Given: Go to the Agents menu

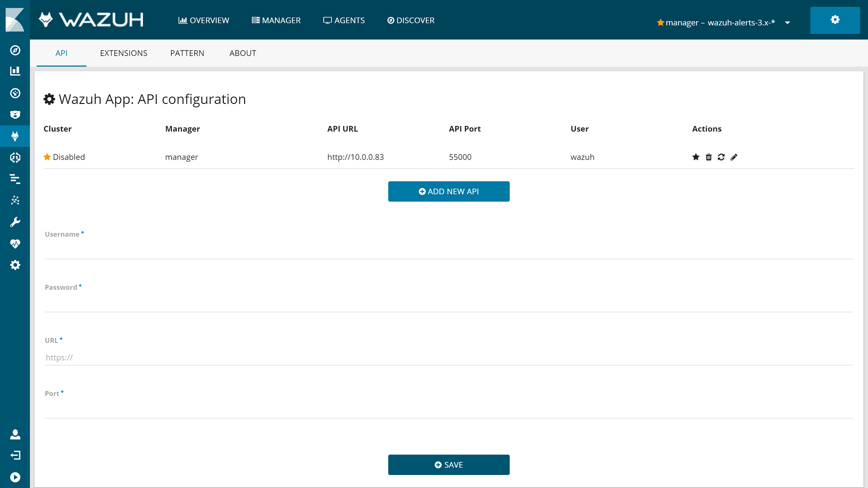Looking at the screenshot, I should tap(344, 20).
